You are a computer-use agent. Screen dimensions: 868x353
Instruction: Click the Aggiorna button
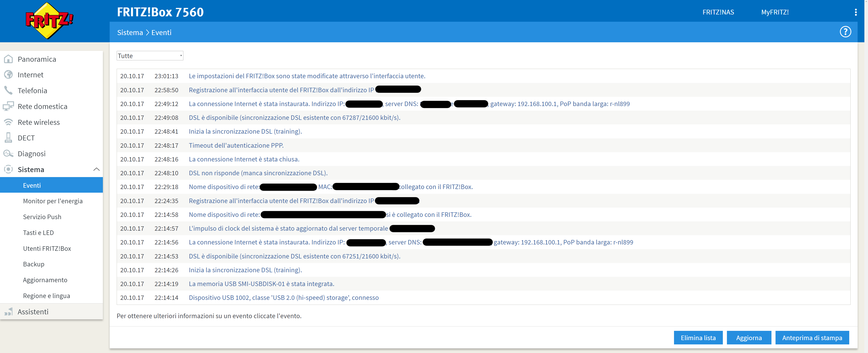(749, 337)
